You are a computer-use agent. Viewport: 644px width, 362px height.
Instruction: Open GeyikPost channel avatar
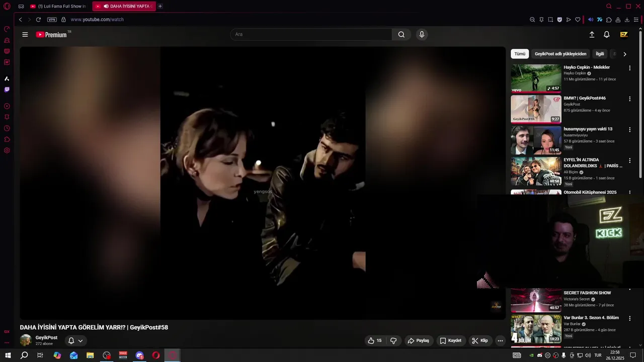(x=26, y=340)
